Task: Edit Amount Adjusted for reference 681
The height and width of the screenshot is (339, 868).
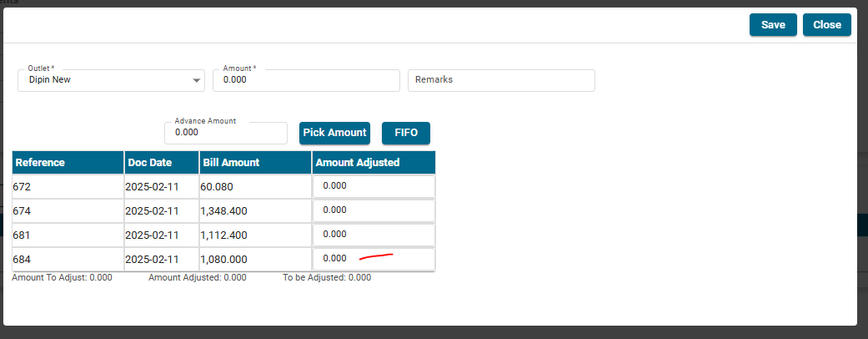Action: coord(374,235)
